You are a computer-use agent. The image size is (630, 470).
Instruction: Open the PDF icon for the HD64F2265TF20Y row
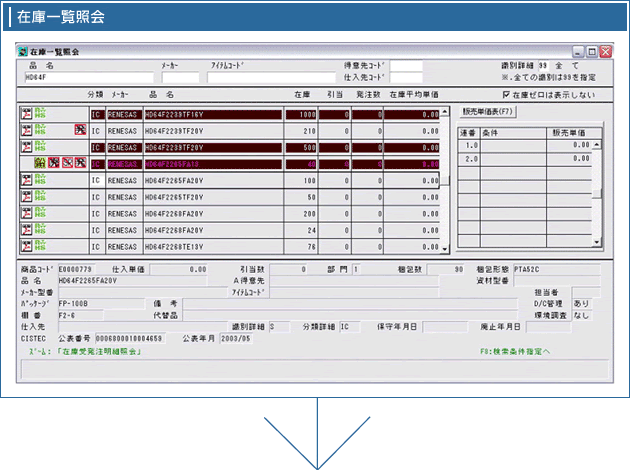[x=26, y=197]
